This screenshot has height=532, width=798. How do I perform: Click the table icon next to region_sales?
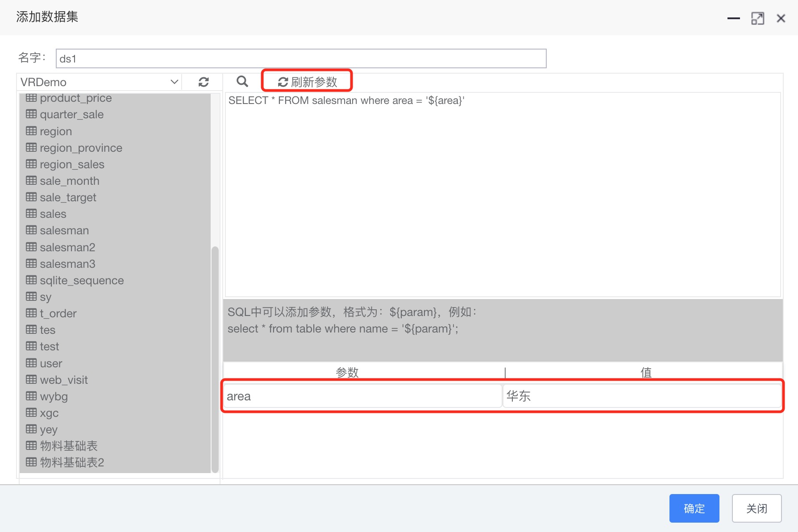[x=31, y=164]
